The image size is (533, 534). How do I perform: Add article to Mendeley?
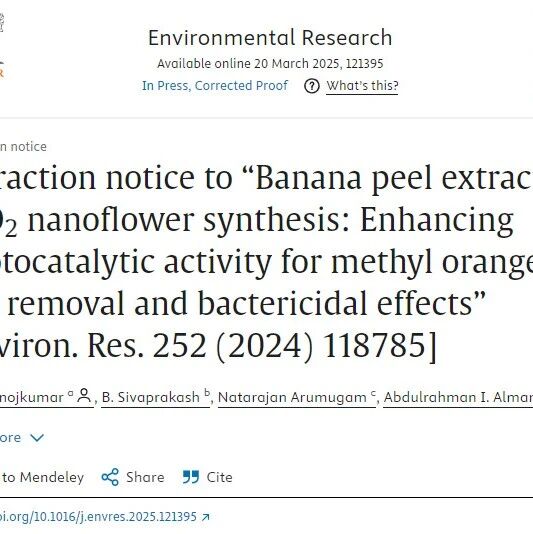click(x=42, y=477)
